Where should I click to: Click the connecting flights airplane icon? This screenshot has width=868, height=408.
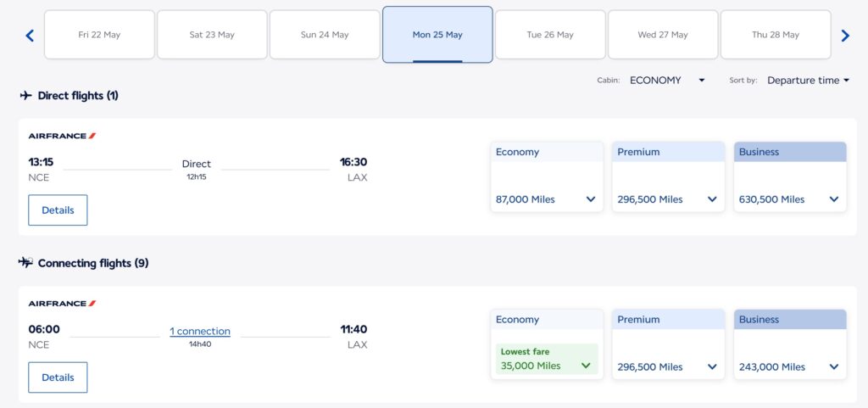(26, 263)
